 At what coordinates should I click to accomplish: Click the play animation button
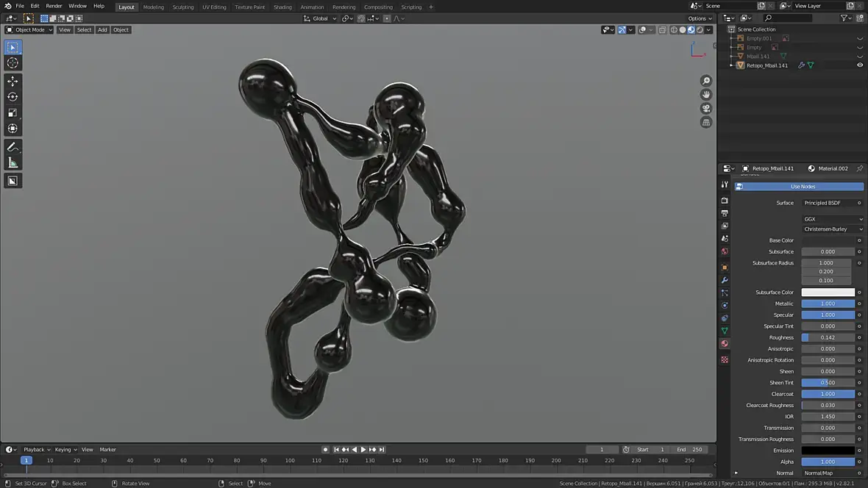click(363, 450)
